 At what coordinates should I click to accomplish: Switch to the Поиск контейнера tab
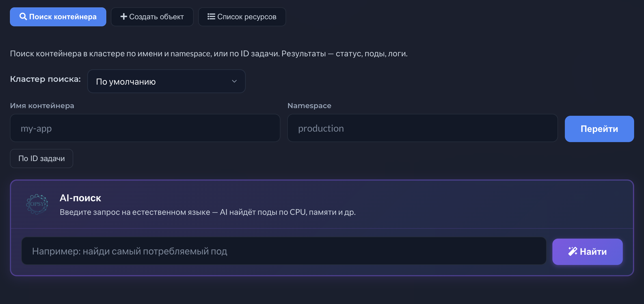[x=58, y=17]
